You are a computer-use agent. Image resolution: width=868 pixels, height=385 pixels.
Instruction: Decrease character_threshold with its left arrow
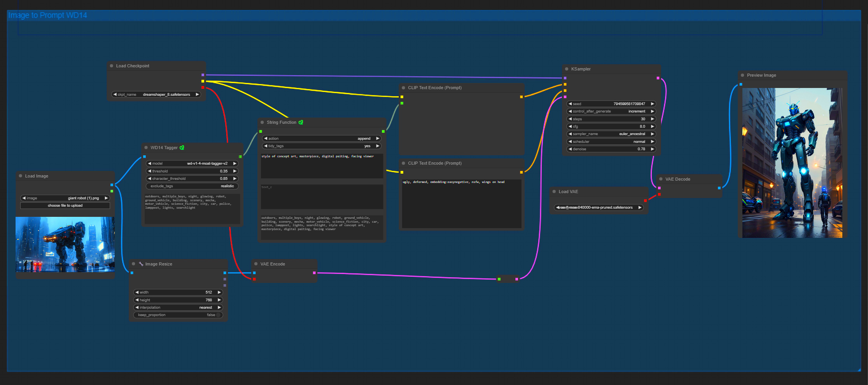(150, 179)
